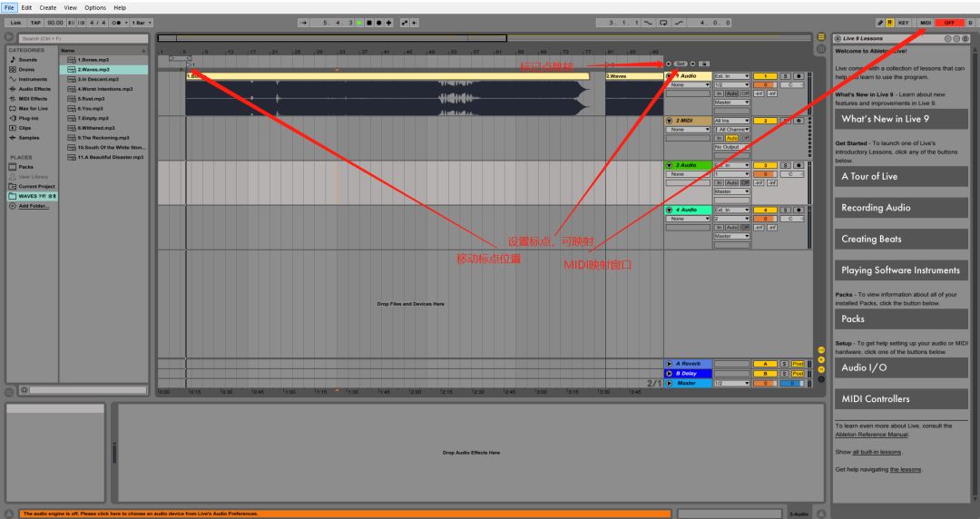The width and height of the screenshot is (980, 519).
Task: Click Previous Locator arrow button
Action: pos(668,64)
